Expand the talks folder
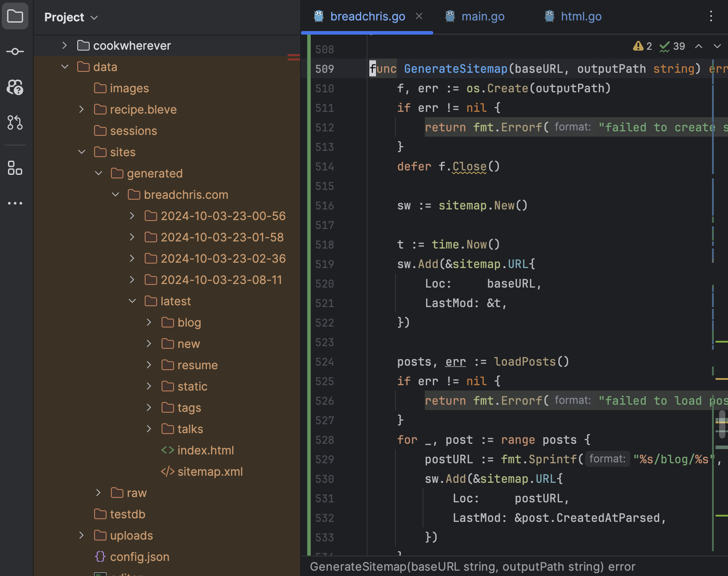This screenshot has width=728, height=576. [x=149, y=429]
